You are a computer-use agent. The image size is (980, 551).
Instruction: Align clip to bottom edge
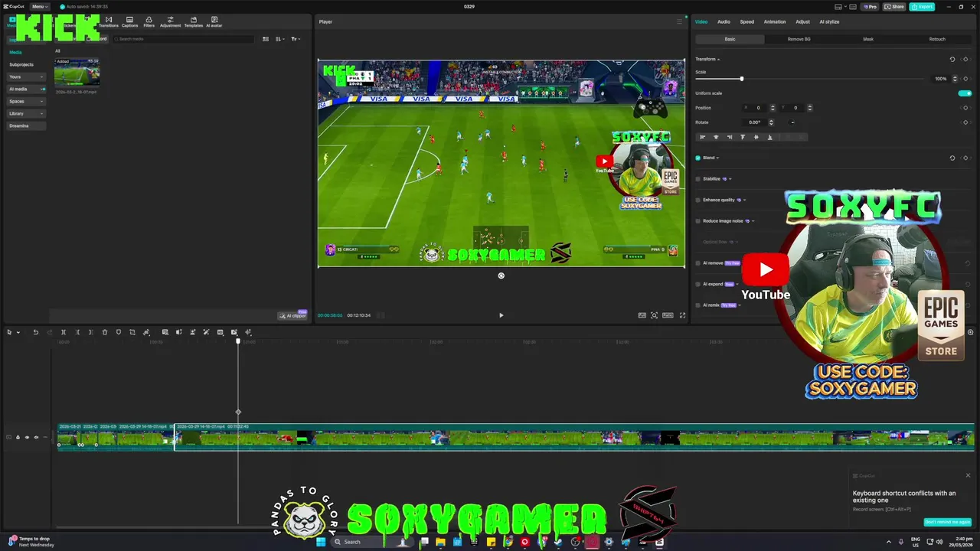(x=769, y=137)
